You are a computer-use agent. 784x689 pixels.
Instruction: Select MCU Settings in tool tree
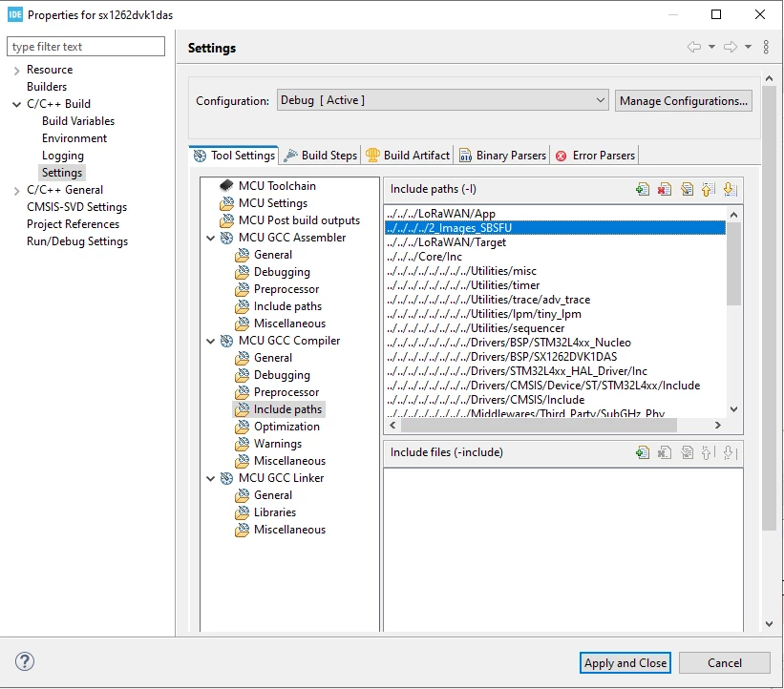coord(263,203)
